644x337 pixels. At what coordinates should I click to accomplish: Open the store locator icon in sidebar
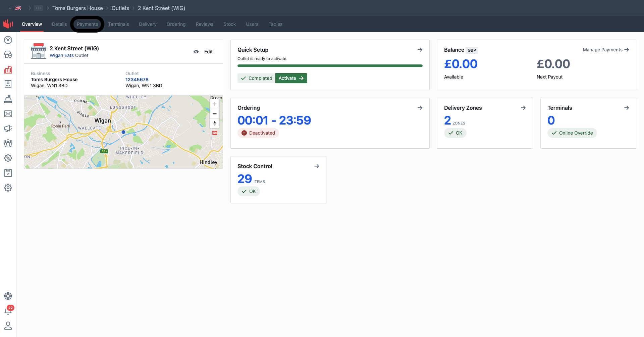pyautogui.click(x=8, y=55)
